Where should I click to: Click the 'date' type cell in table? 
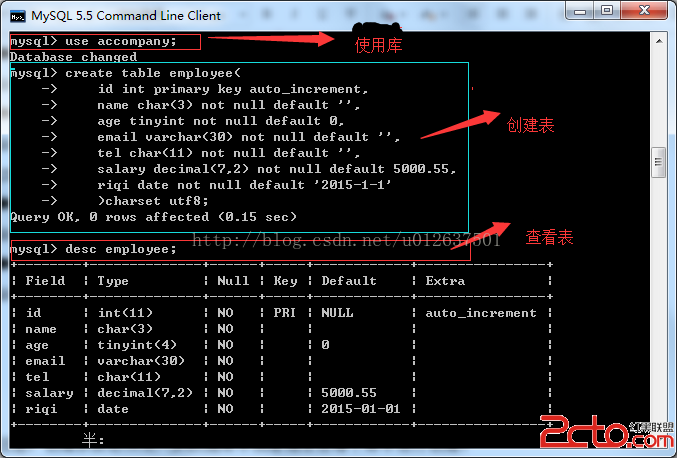tap(113, 409)
